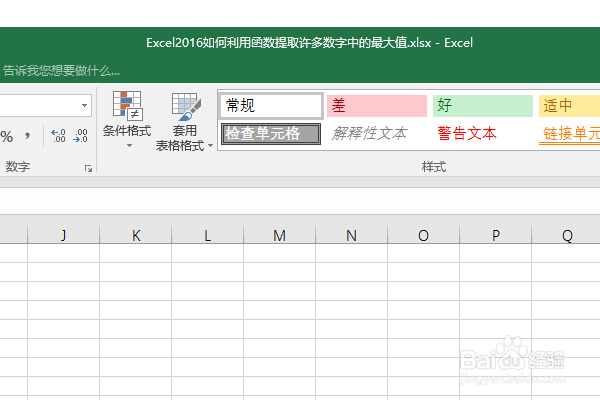Open the Conditional Formatting (条件格式) menu

coord(127,120)
